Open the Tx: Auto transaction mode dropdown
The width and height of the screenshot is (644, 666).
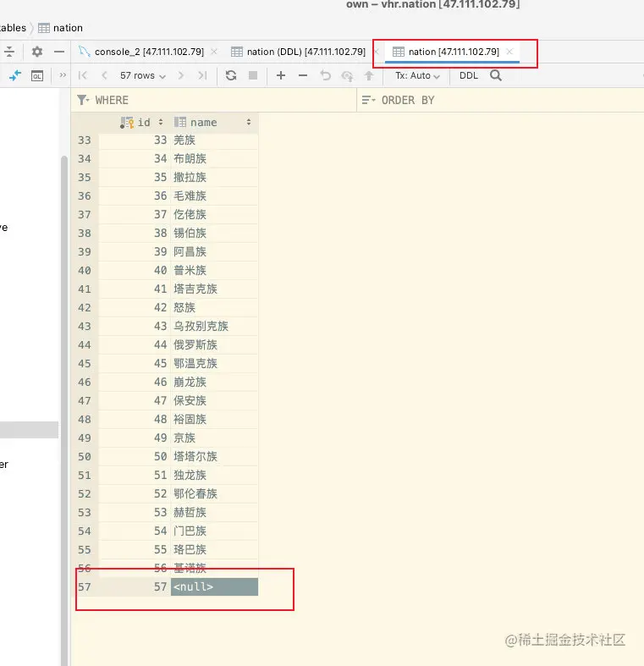(x=417, y=75)
